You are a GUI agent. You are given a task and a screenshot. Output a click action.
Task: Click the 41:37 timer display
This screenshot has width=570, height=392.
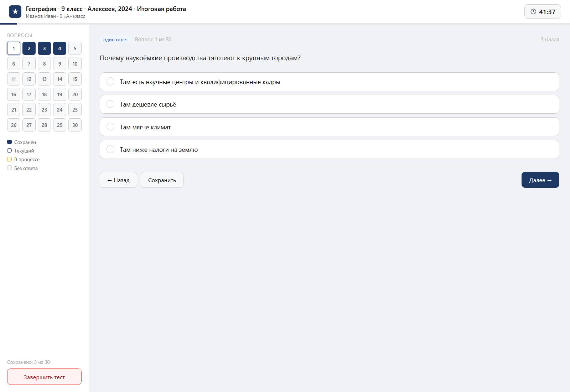pos(543,12)
